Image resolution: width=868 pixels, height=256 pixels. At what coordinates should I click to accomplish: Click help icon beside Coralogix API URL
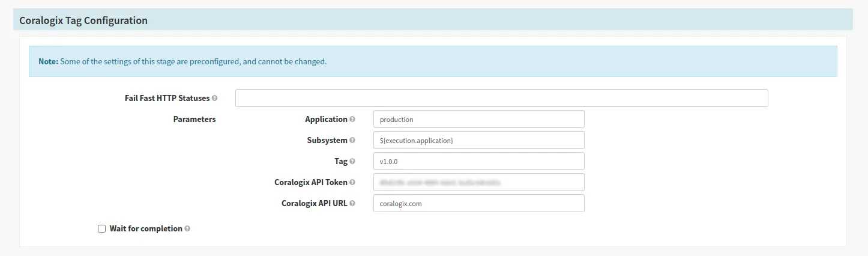click(352, 203)
